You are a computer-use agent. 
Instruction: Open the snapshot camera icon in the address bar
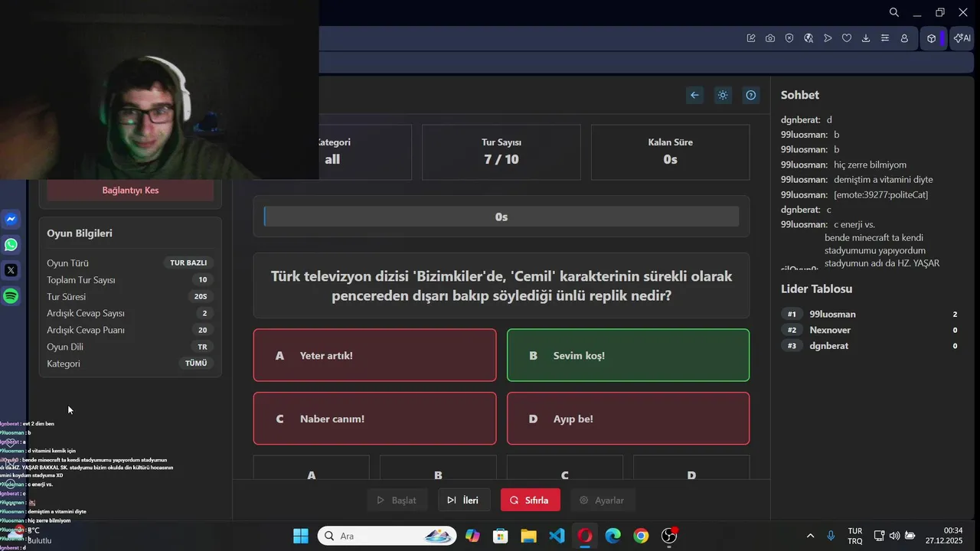[x=770, y=38]
